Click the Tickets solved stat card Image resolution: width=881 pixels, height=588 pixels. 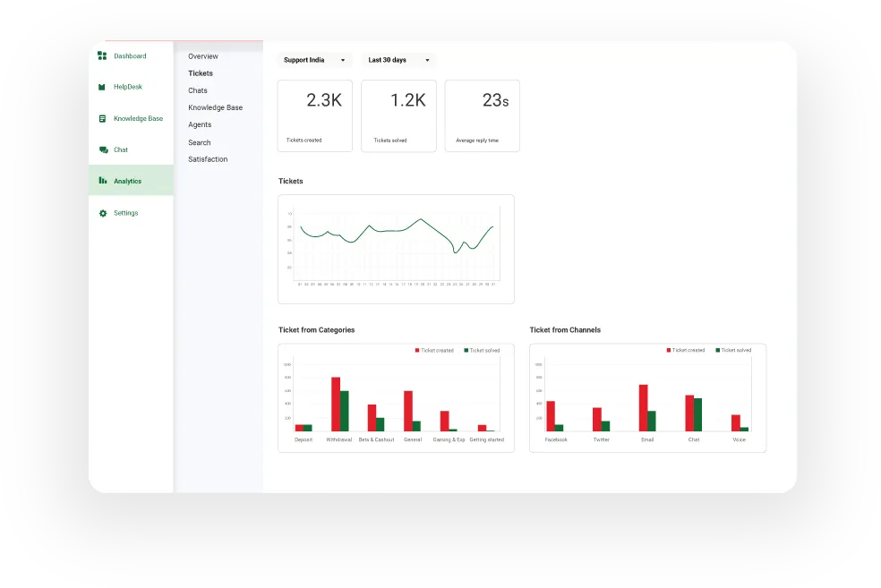point(398,116)
